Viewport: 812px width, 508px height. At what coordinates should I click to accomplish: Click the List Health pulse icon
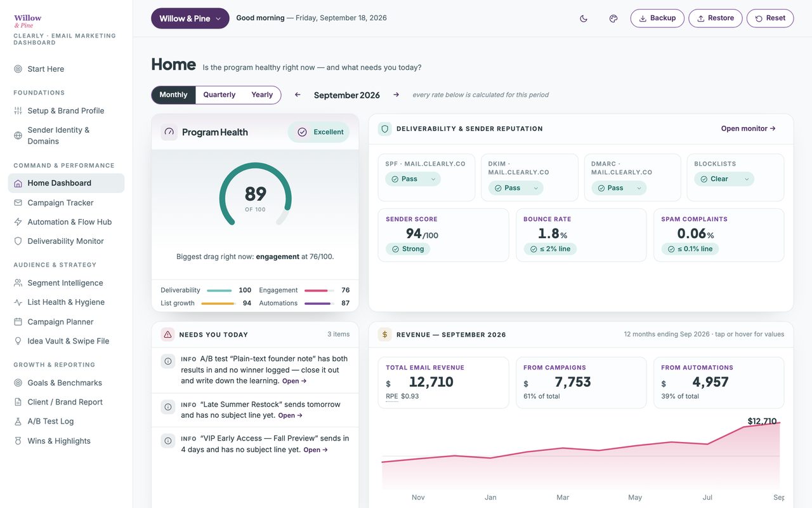click(x=18, y=302)
